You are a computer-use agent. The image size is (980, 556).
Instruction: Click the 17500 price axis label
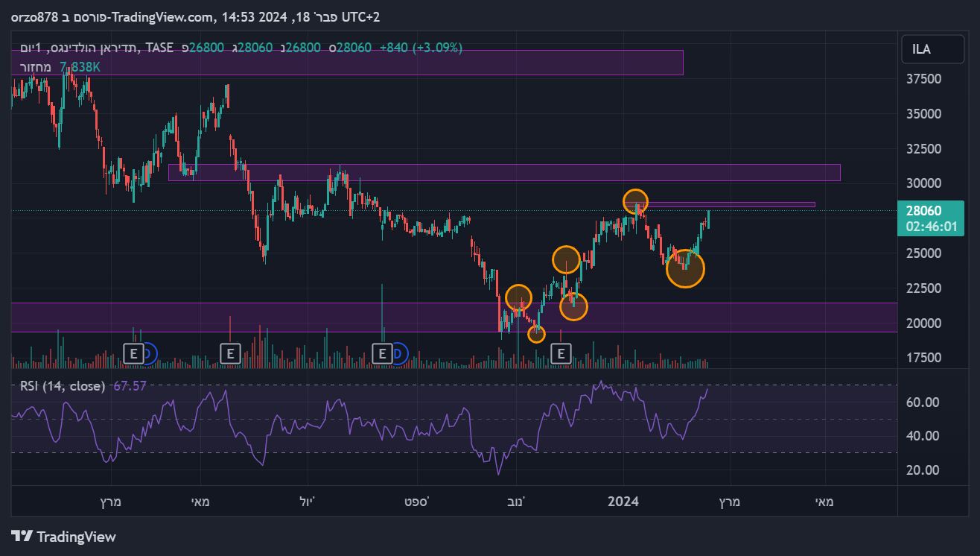click(x=922, y=358)
